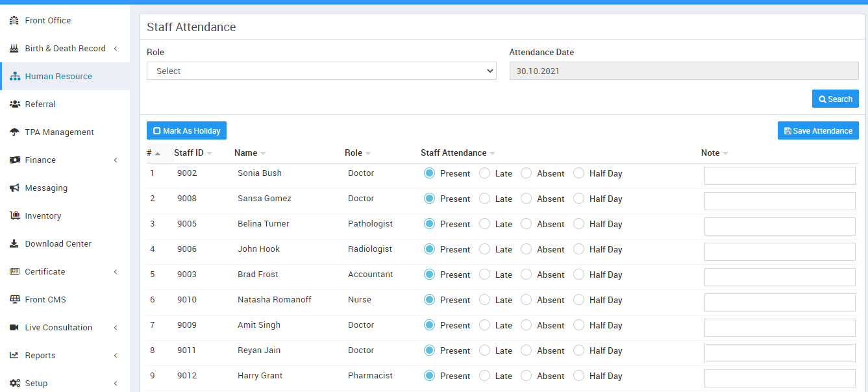This screenshot has width=868, height=392.
Task: Click the Referral people icon
Action: 14,104
